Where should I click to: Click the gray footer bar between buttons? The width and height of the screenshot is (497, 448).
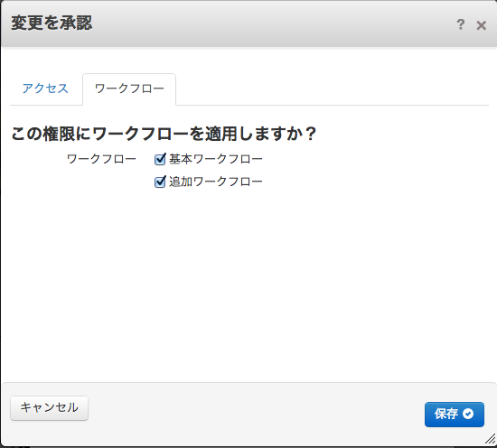[x=256, y=412]
